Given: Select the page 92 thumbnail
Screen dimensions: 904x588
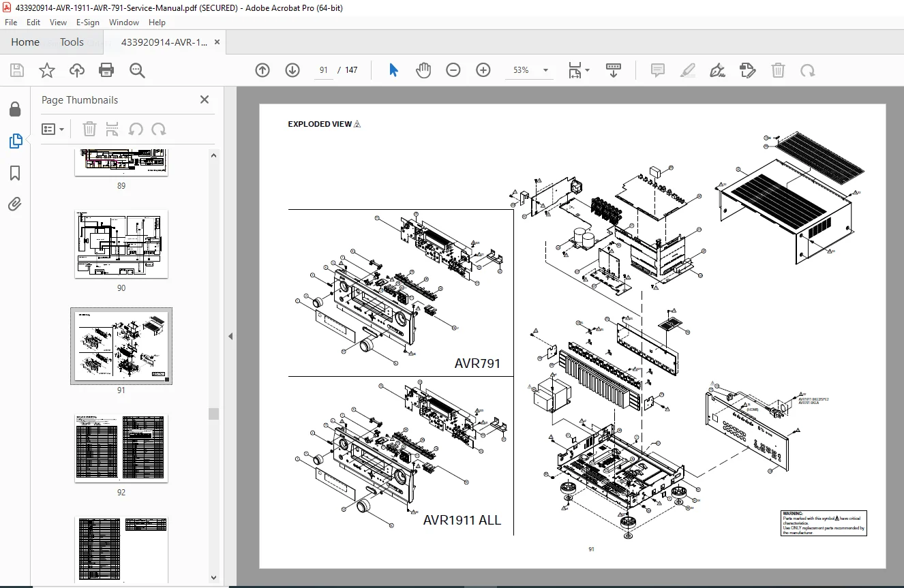Looking at the screenshot, I should click(x=121, y=448).
